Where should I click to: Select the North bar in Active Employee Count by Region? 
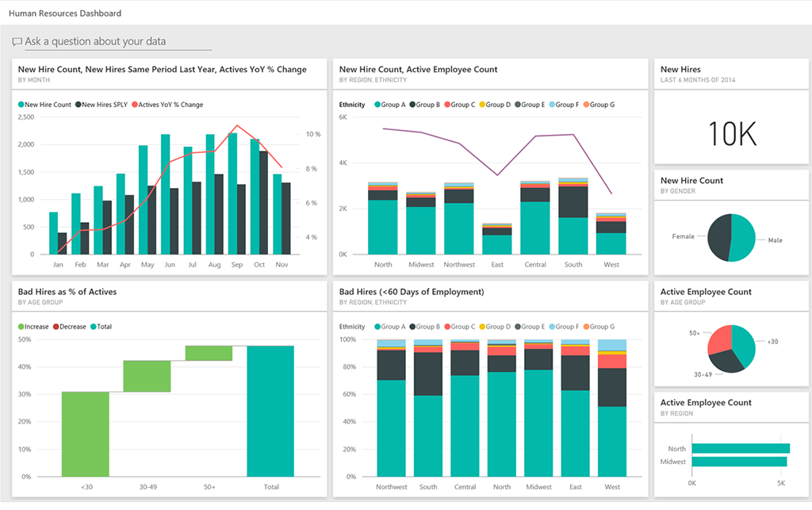click(x=741, y=449)
